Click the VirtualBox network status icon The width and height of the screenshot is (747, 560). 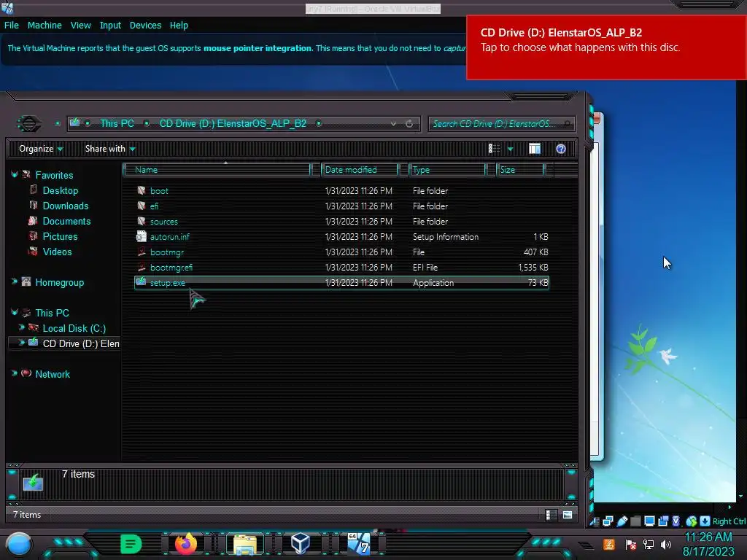608,521
